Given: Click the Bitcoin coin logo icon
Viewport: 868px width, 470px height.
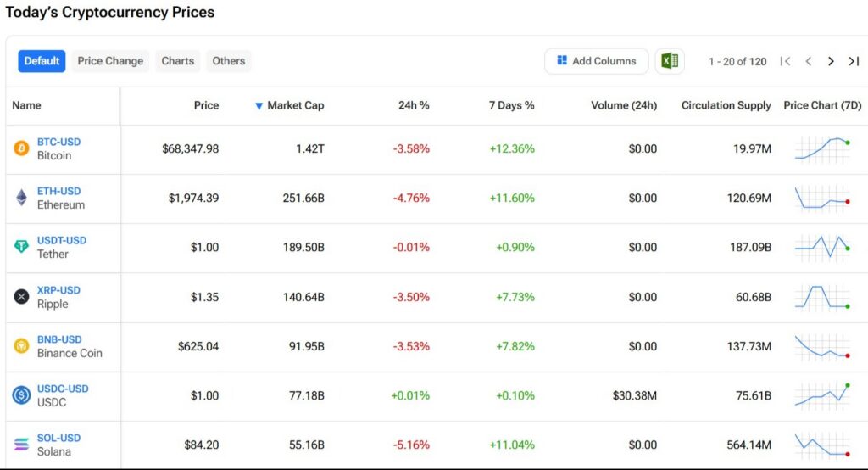Looking at the screenshot, I should pyautogui.click(x=21, y=148).
